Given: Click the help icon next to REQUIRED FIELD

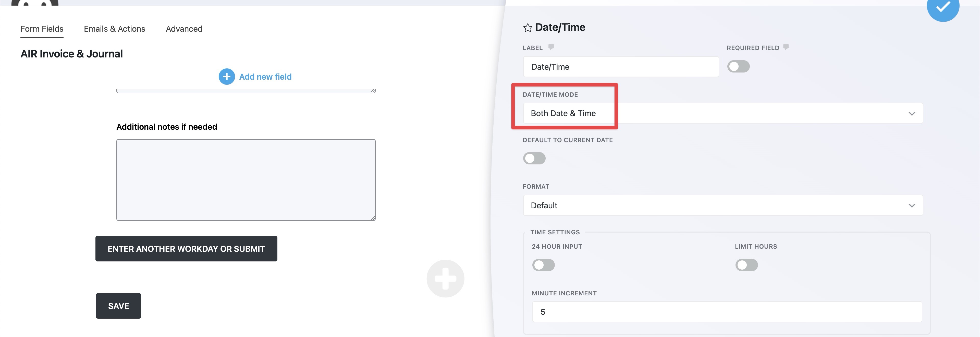Looking at the screenshot, I should 786,47.
